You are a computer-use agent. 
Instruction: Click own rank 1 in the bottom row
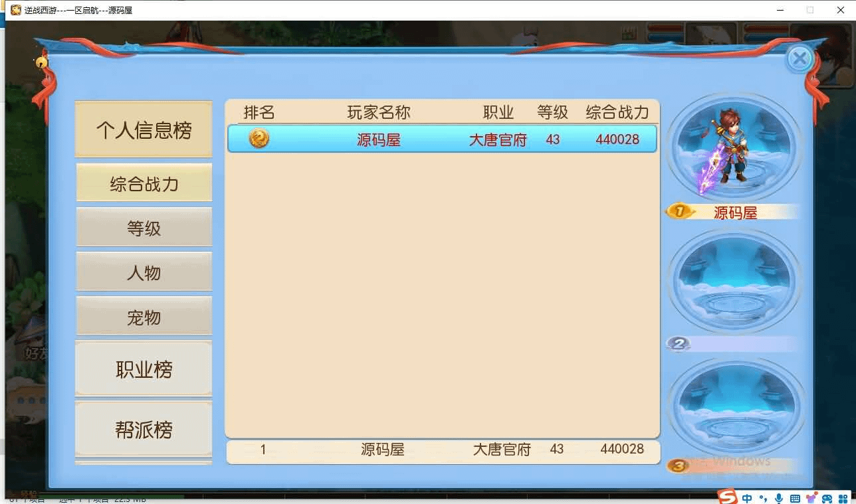tap(263, 450)
